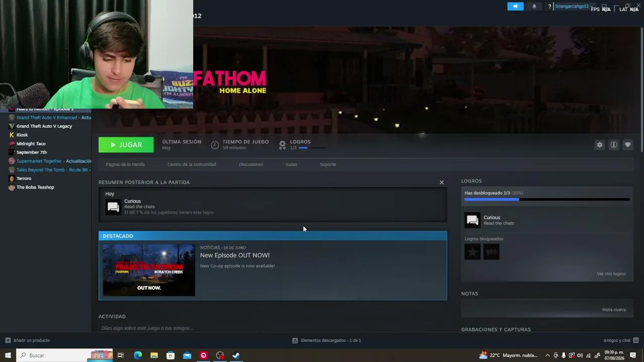This screenshot has width=644, height=362.
Task: Open the red recording app on taskbar
Action: (203, 355)
